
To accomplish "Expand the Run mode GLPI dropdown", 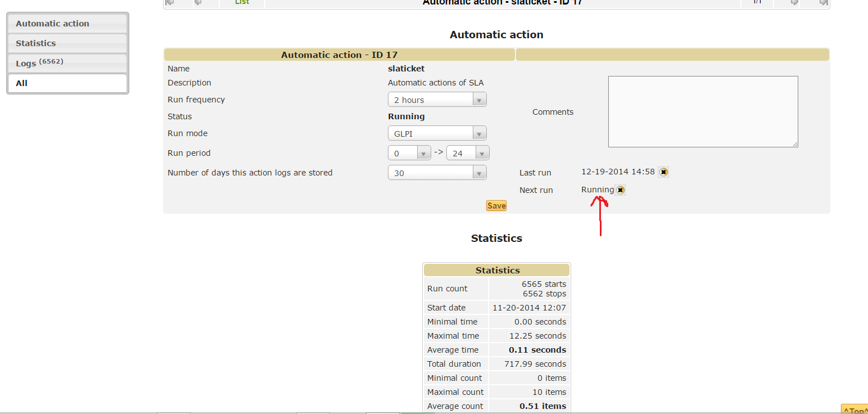I will pyautogui.click(x=437, y=133).
